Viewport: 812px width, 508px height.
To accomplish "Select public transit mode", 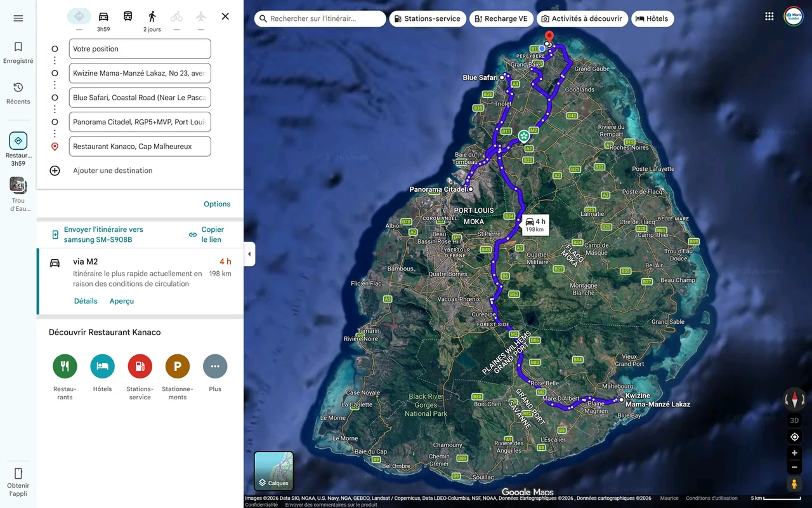I will tap(128, 17).
